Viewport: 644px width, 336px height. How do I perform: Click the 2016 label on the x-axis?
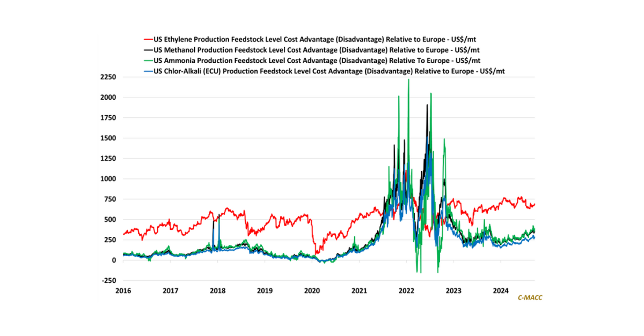point(123,291)
